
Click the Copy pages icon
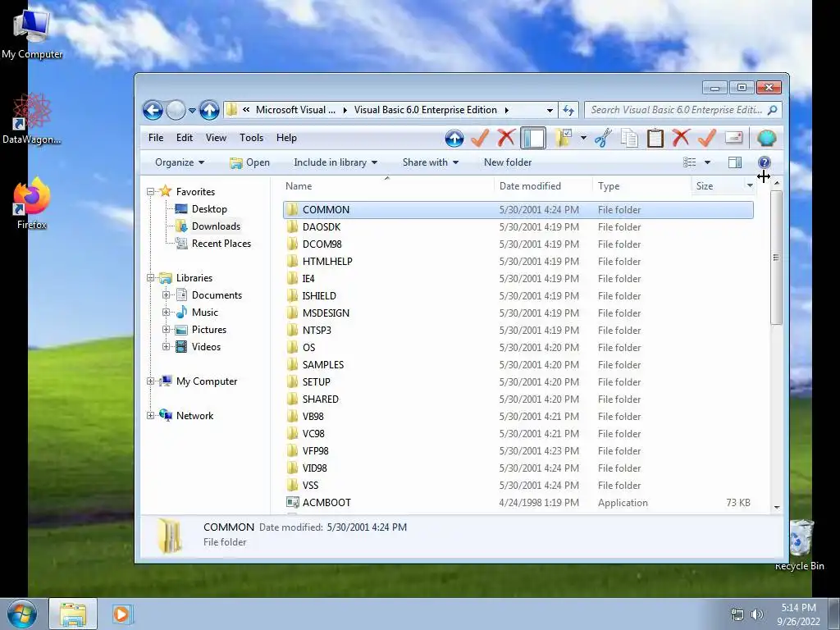pyautogui.click(x=629, y=138)
